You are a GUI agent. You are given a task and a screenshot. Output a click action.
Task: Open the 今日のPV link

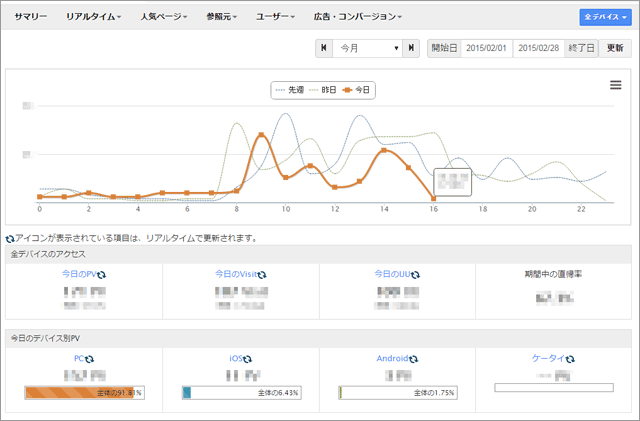(79, 274)
